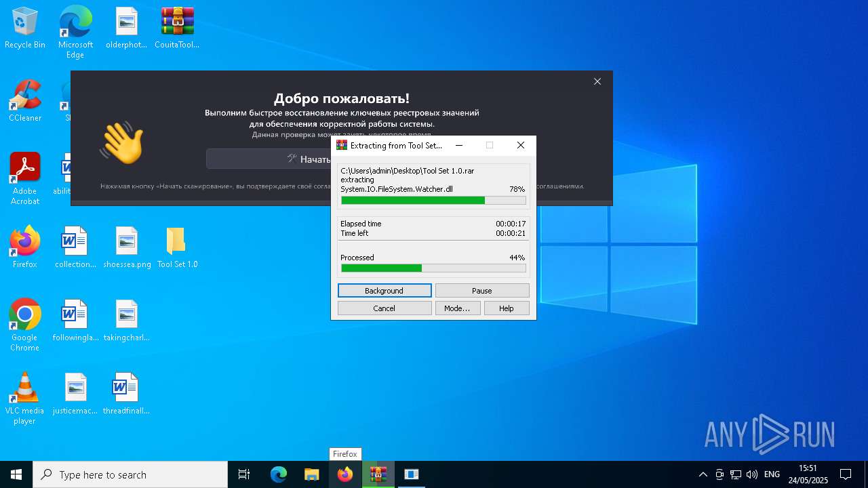
Task: Close the WinRAR extraction dialog
Action: (521, 145)
